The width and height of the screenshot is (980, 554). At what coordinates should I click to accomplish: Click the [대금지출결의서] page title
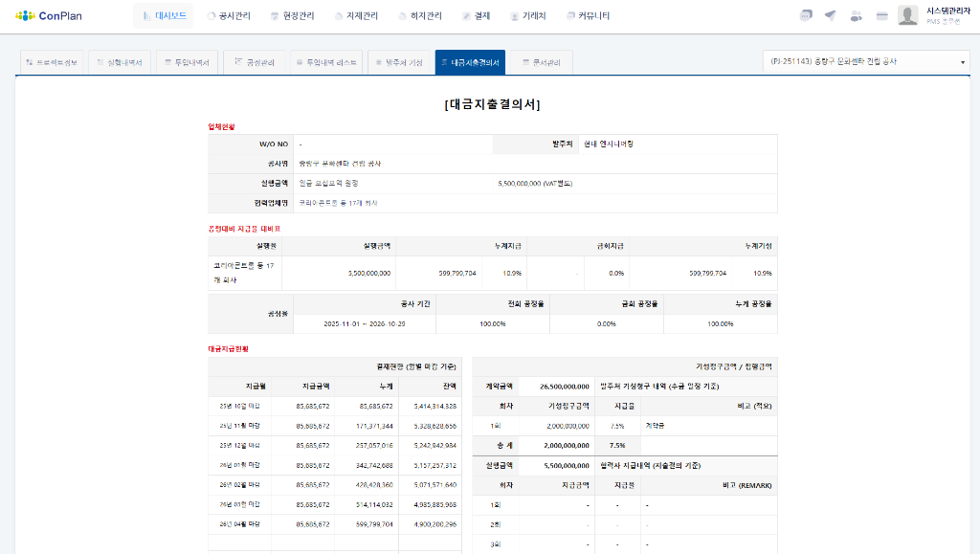coord(493,104)
